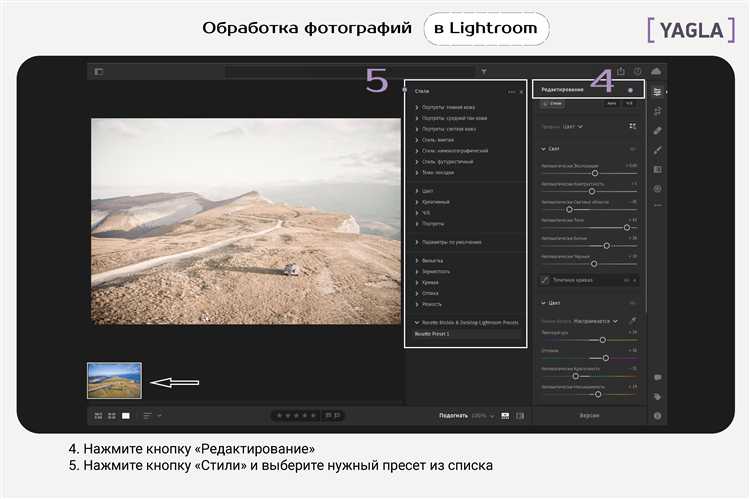Image resolution: width=750 pixels, height=499 pixels.
Task: Open the help question mark icon
Action: (x=638, y=71)
